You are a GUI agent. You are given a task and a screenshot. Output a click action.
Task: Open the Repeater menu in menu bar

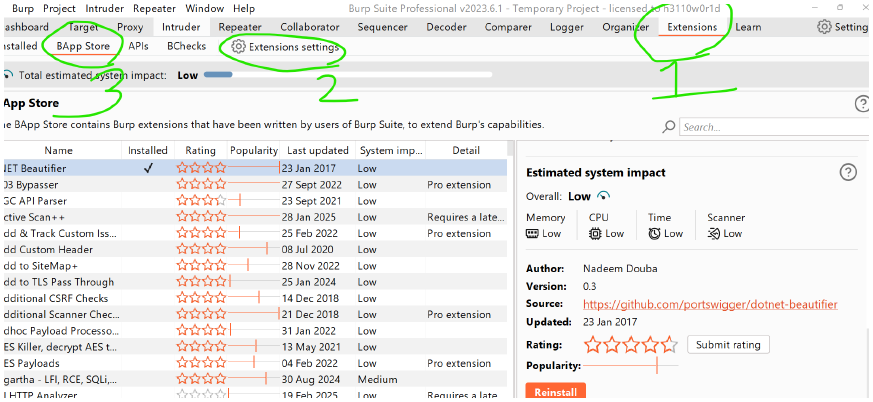pyautogui.click(x=153, y=8)
